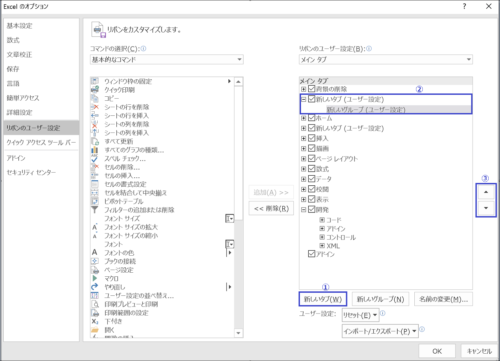Image resolution: width=500 pixels, height=361 pixels.
Task: Open the リセット dropdown
Action: point(360,315)
